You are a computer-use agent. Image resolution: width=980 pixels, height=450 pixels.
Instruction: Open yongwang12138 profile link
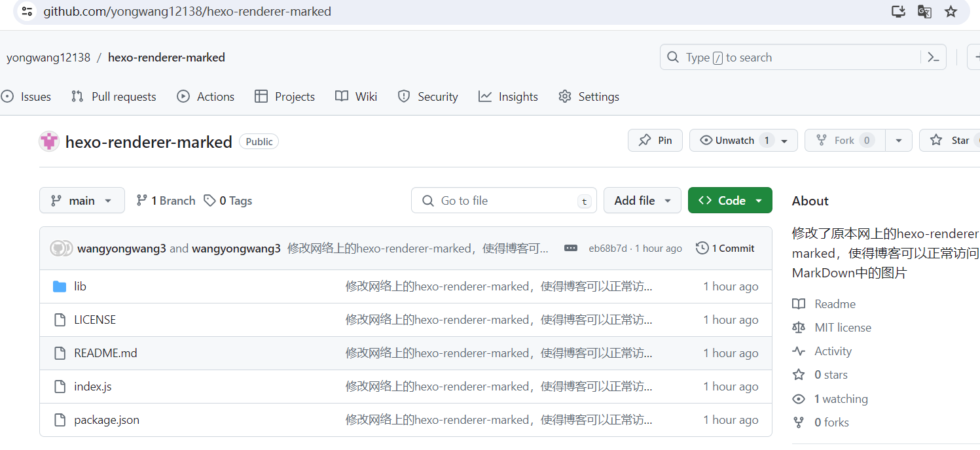click(x=48, y=58)
